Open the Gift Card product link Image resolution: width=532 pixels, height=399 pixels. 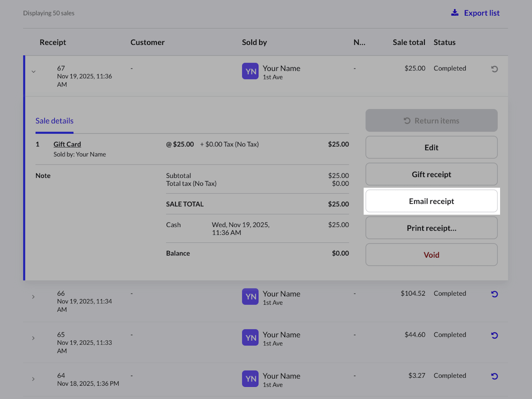(67, 144)
